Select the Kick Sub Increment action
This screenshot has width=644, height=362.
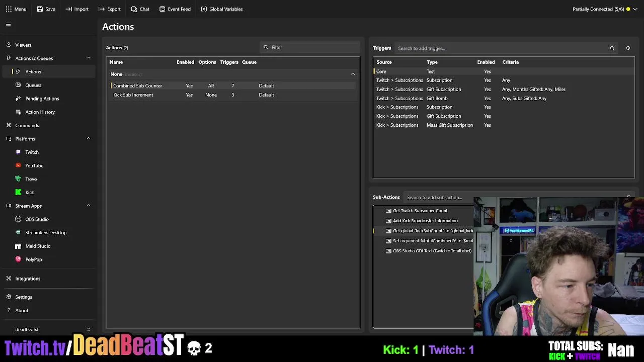coord(233,95)
